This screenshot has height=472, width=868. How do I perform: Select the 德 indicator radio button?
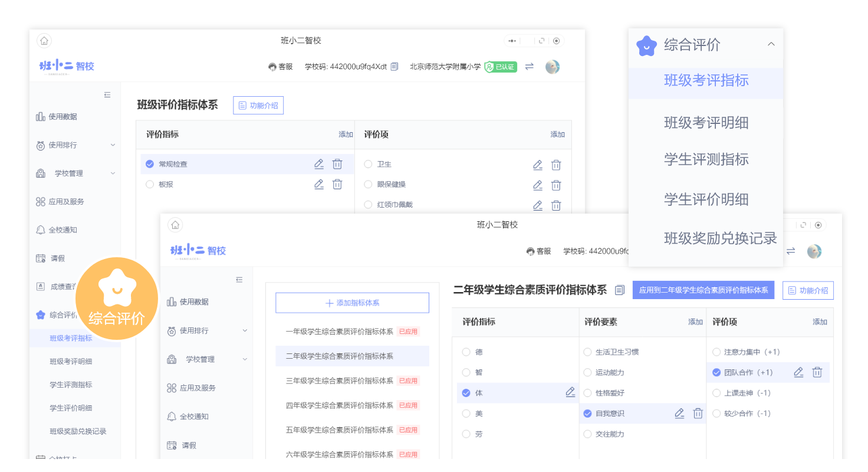pyautogui.click(x=466, y=352)
